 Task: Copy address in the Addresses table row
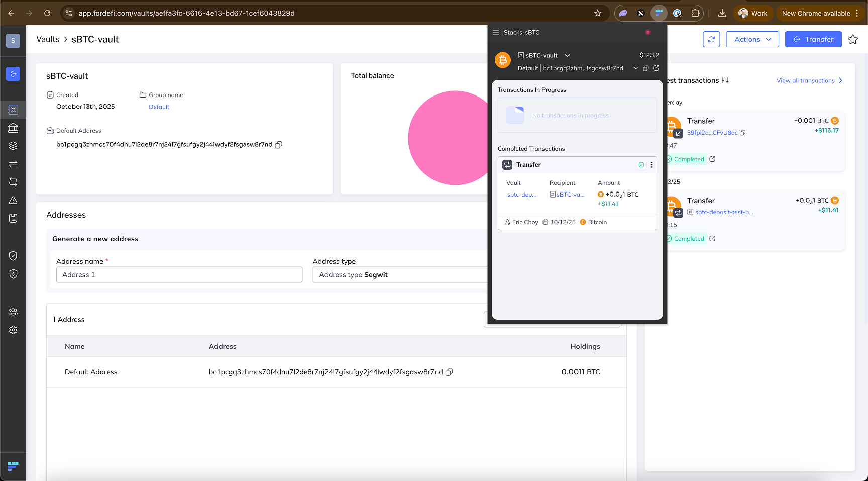pyautogui.click(x=449, y=372)
